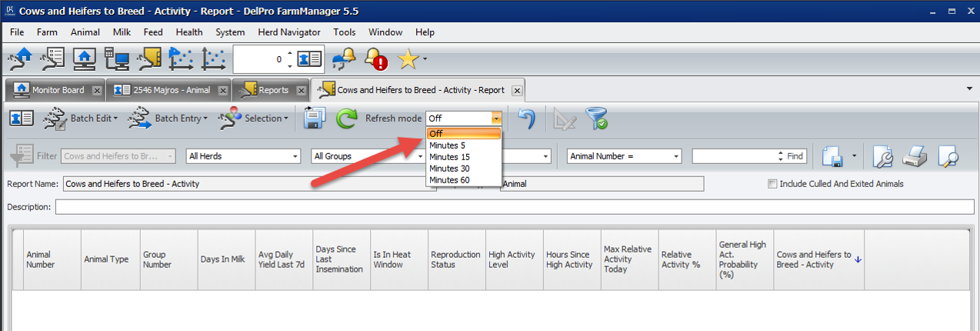Image resolution: width=980 pixels, height=331 pixels.
Task: Click the yellow star favorites icon
Action: (x=407, y=59)
